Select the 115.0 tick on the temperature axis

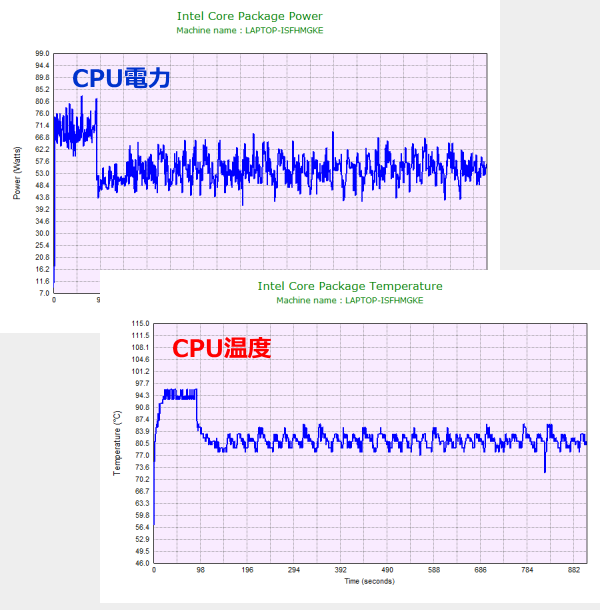[x=139, y=324]
